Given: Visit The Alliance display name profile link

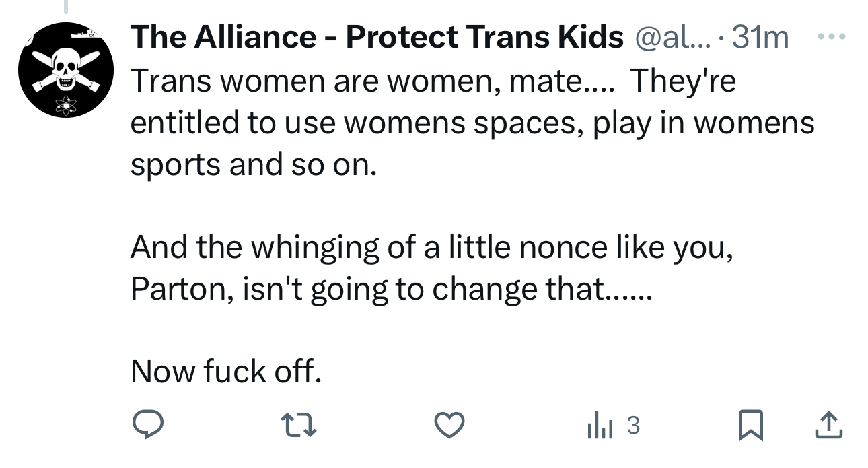Looking at the screenshot, I should [377, 36].
